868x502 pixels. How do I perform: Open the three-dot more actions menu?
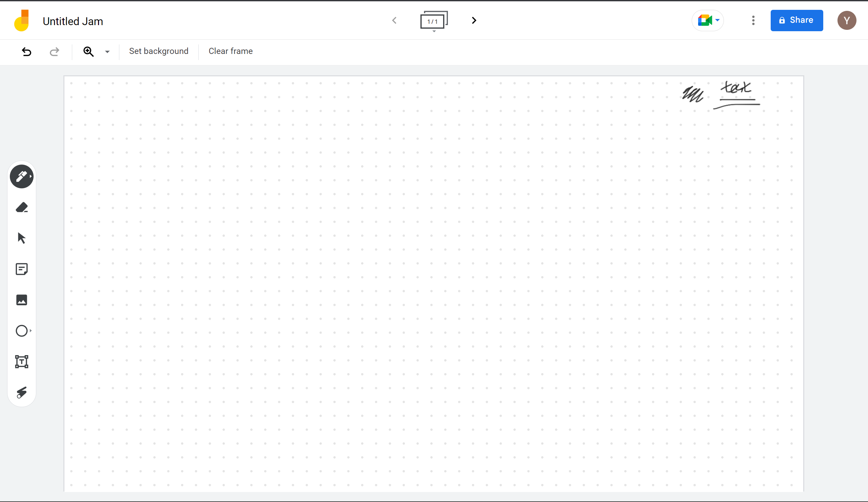point(753,20)
